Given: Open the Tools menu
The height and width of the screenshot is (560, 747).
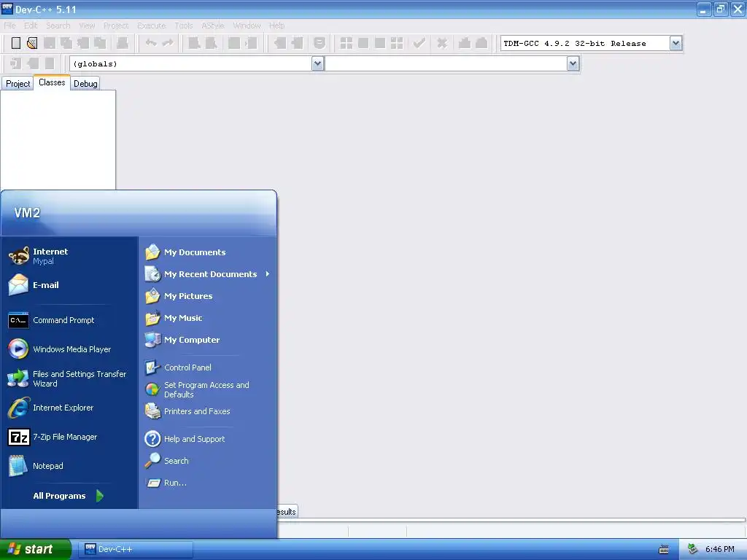Looking at the screenshot, I should click(x=183, y=26).
